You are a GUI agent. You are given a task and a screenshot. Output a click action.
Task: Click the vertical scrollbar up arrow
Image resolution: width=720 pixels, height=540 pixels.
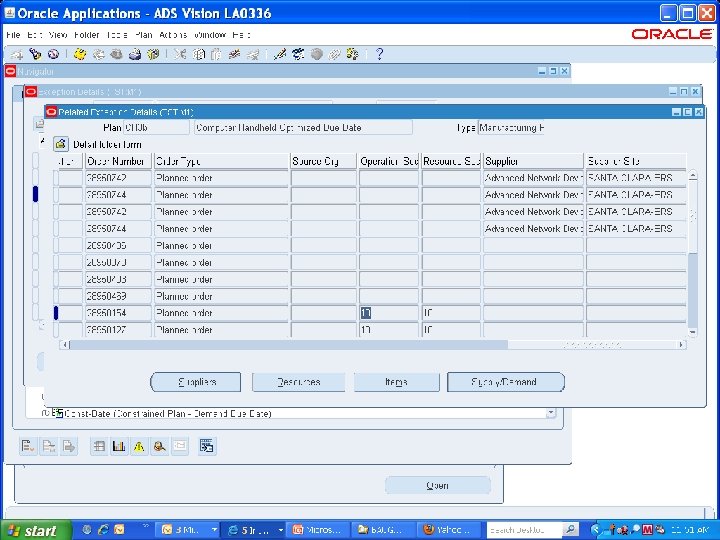[692, 175]
